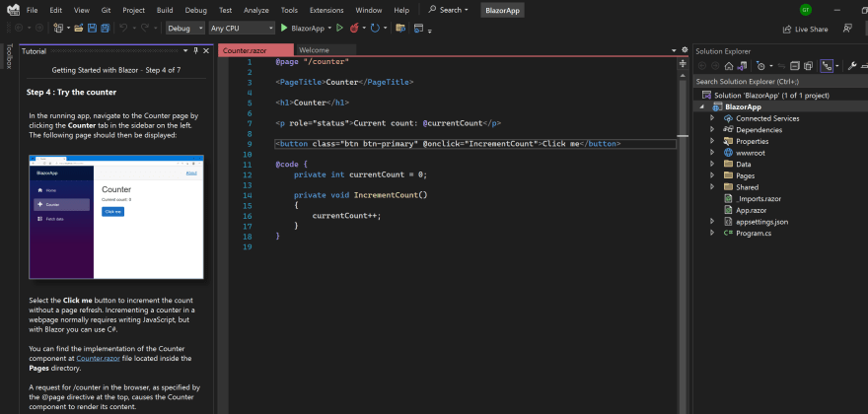Viewport: 868px width, 414px height.
Task: Click the Live Share button
Action: click(806, 30)
